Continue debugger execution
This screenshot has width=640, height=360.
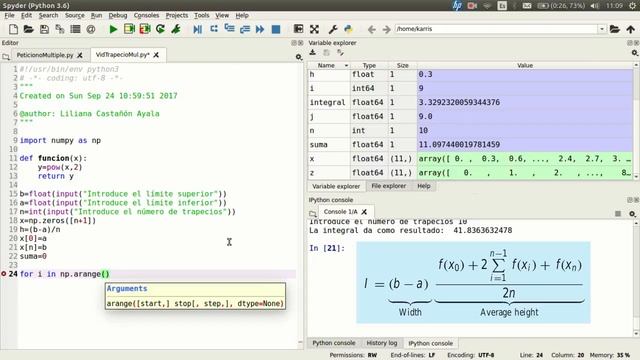260,29
